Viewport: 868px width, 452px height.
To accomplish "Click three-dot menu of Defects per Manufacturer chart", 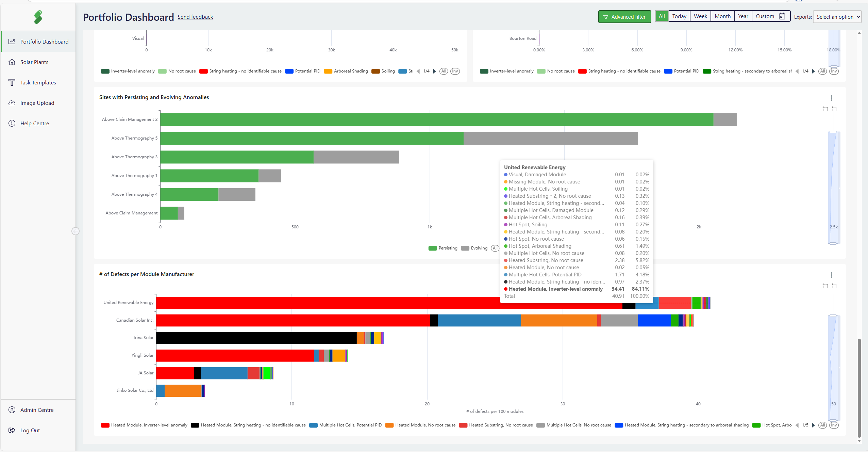I will pos(831,275).
